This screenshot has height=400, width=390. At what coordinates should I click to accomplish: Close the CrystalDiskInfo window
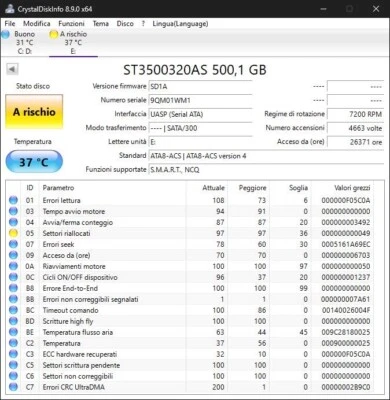coord(376,9)
